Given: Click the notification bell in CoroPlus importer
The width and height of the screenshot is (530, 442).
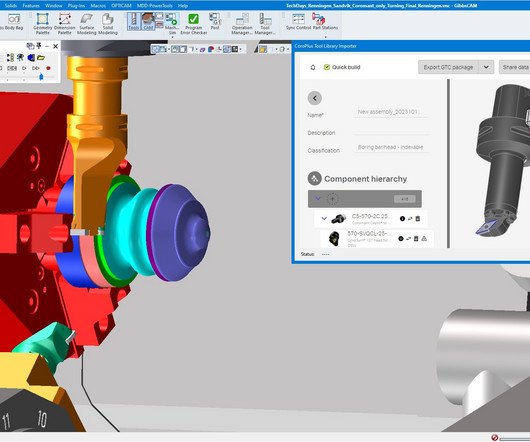Looking at the screenshot, I should 313,67.
